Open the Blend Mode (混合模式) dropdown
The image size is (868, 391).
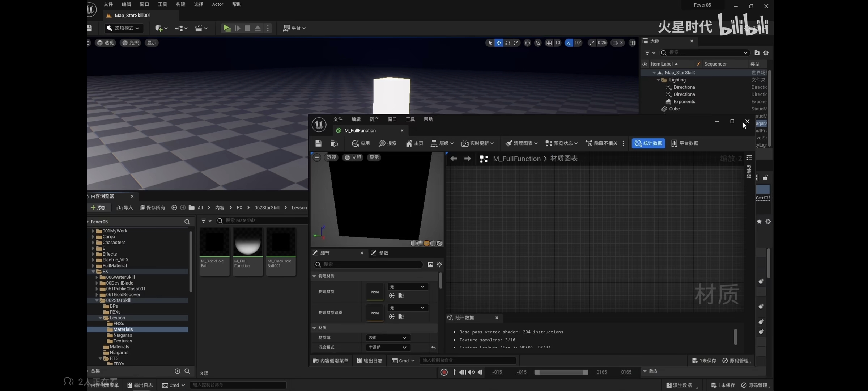pyautogui.click(x=387, y=348)
